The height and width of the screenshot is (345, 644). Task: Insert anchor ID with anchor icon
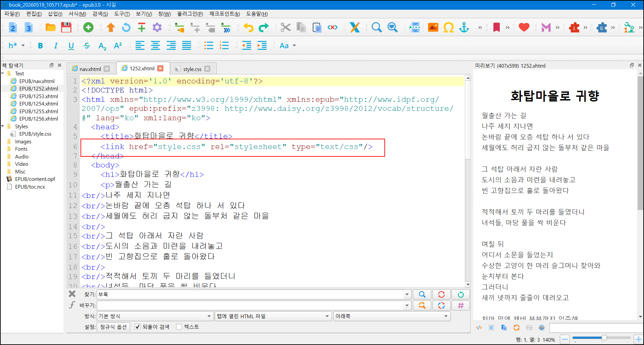(464, 27)
